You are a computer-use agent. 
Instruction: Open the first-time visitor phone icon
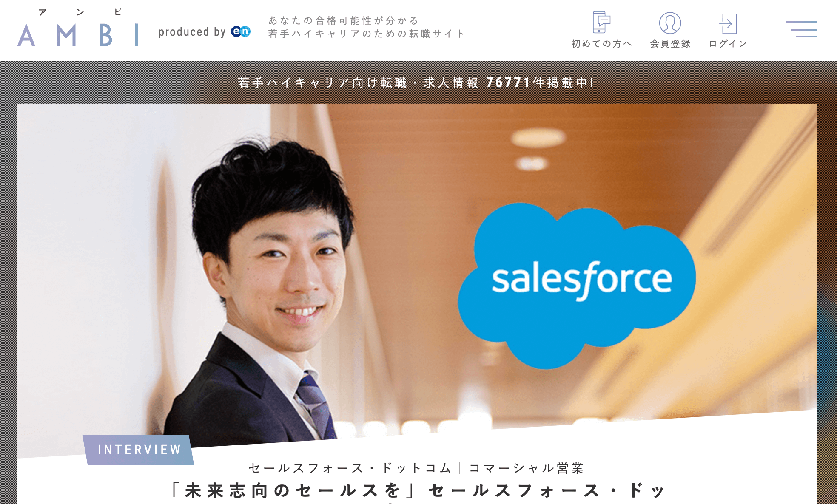[601, 22]
